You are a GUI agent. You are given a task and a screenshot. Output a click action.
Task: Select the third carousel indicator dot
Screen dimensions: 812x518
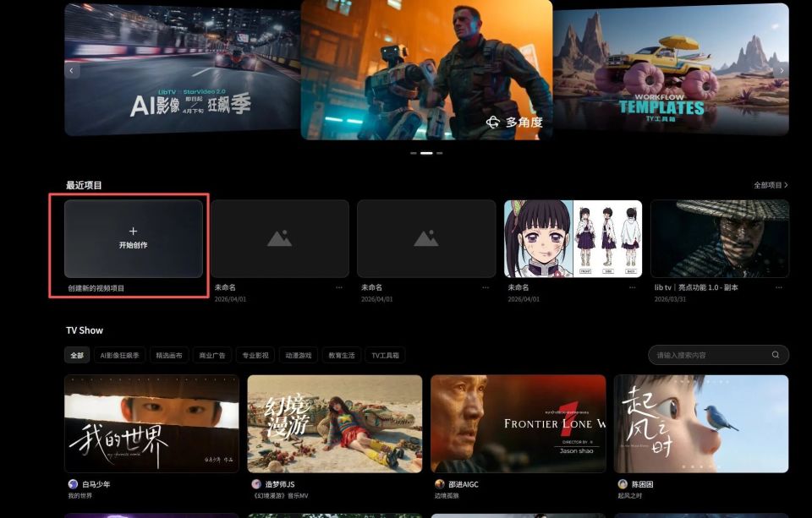click(x=440, y=153)
